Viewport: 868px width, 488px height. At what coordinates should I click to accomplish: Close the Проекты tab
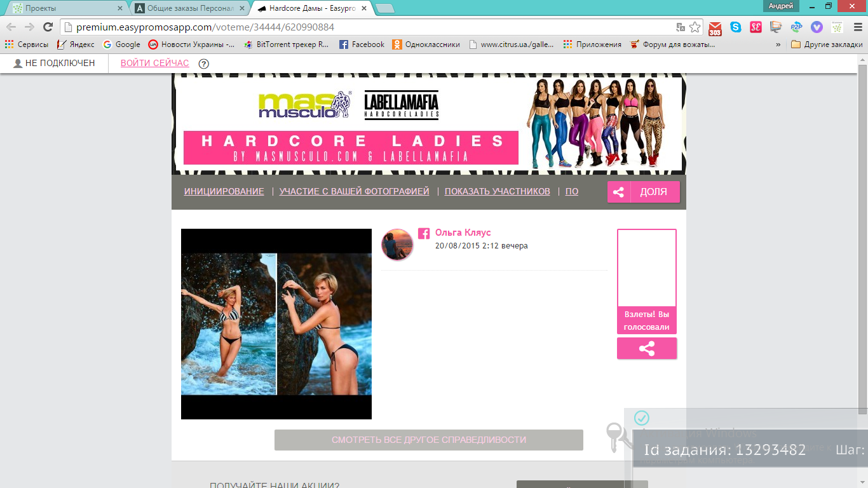[119, 8]
